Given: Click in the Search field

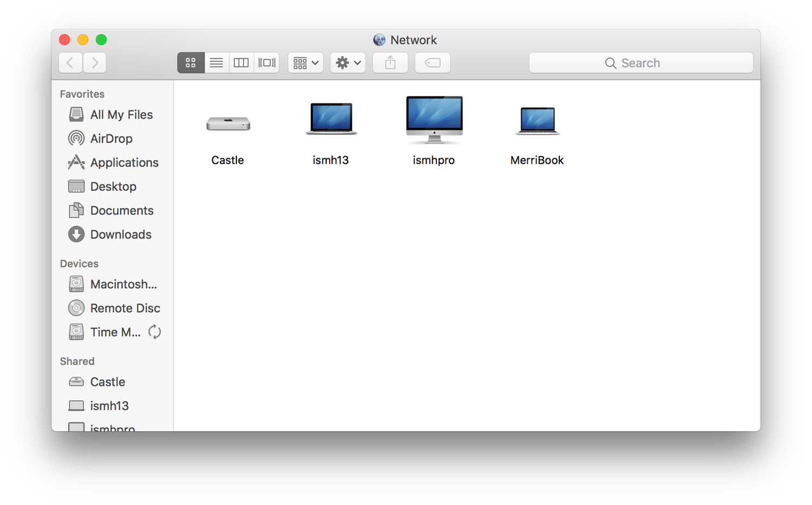Looking at the screenshot, I should click(641, 63).
